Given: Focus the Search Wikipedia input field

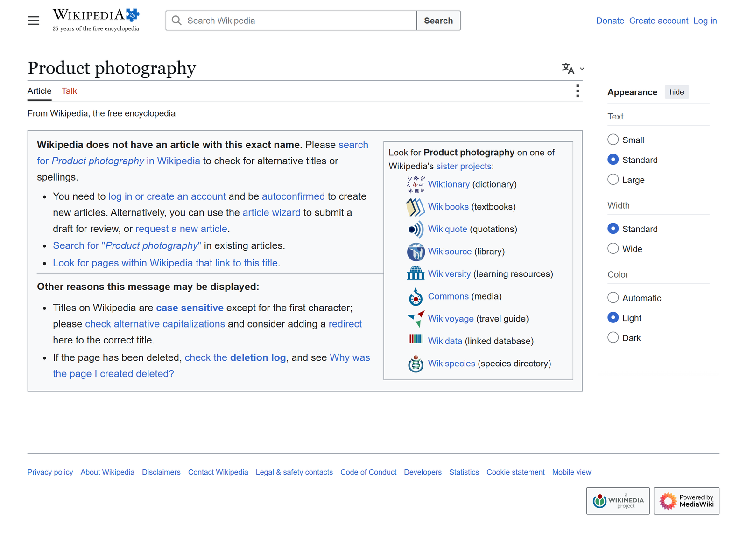Looking at the screenshot, I should [291, 21].
